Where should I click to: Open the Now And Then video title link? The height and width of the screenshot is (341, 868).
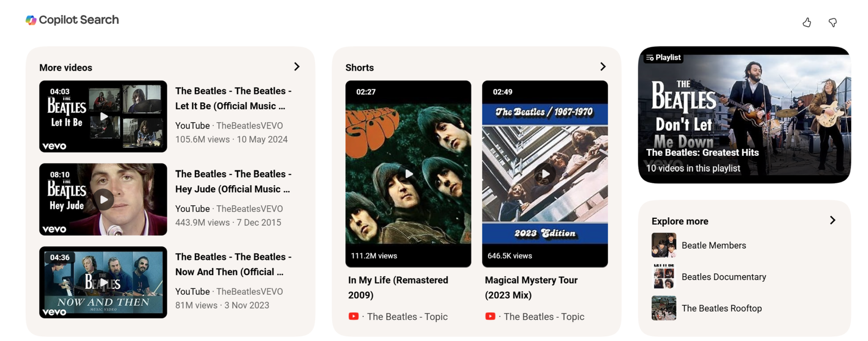(233, 264)
